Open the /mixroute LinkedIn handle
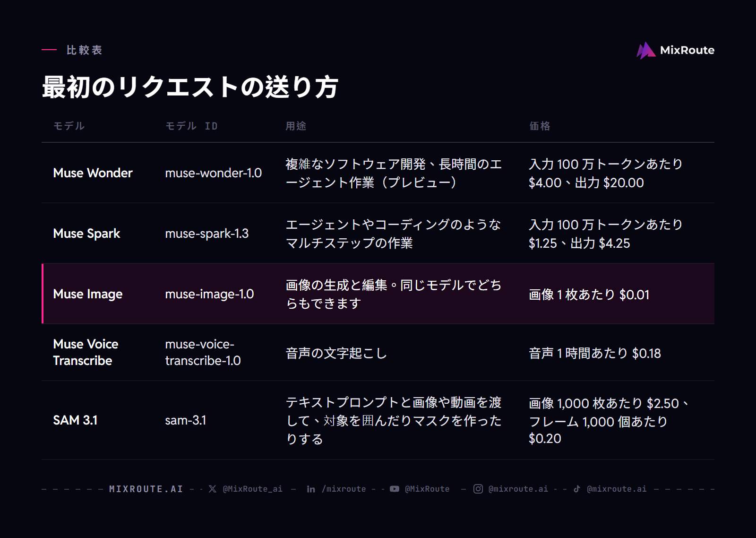Image resolution: width=756 pixels, height=538 pixels. (344, 489)
